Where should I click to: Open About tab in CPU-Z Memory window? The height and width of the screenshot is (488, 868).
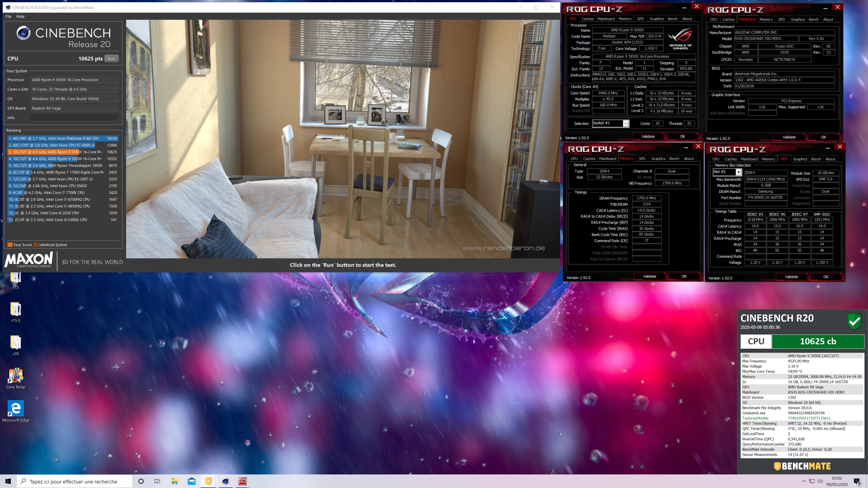coord(688,159)
